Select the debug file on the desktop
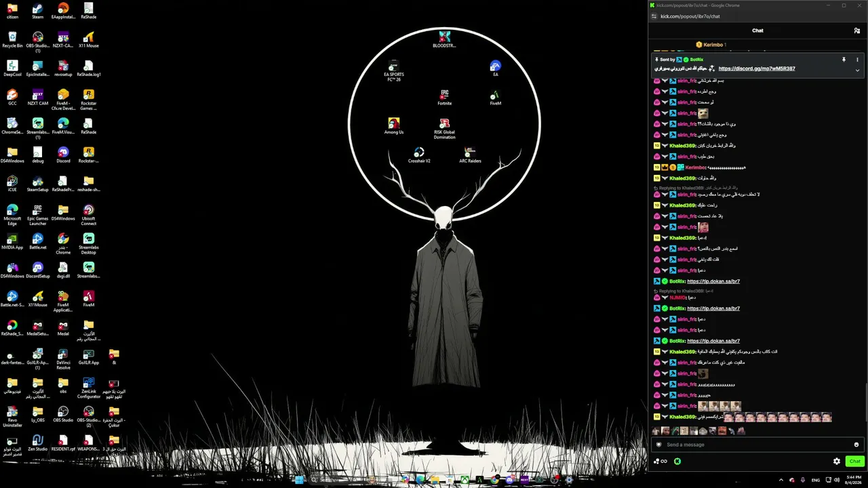Viewport: 868px width, 488px height. 37,155
